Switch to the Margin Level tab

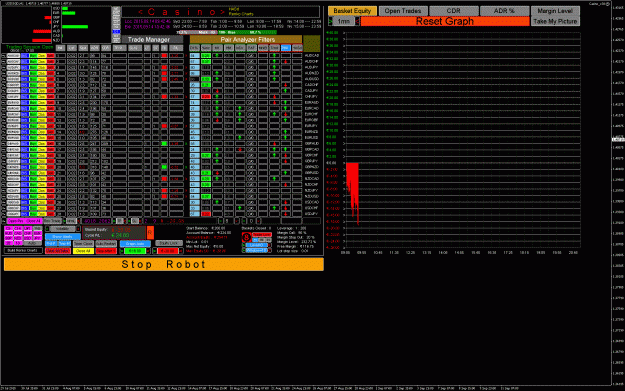tap(555, 11)
